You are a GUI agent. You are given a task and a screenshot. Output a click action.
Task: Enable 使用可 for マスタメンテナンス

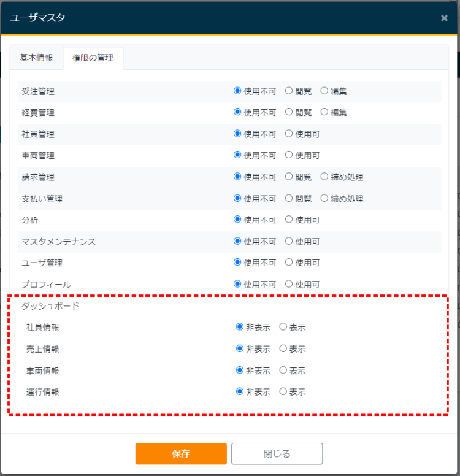289,242
